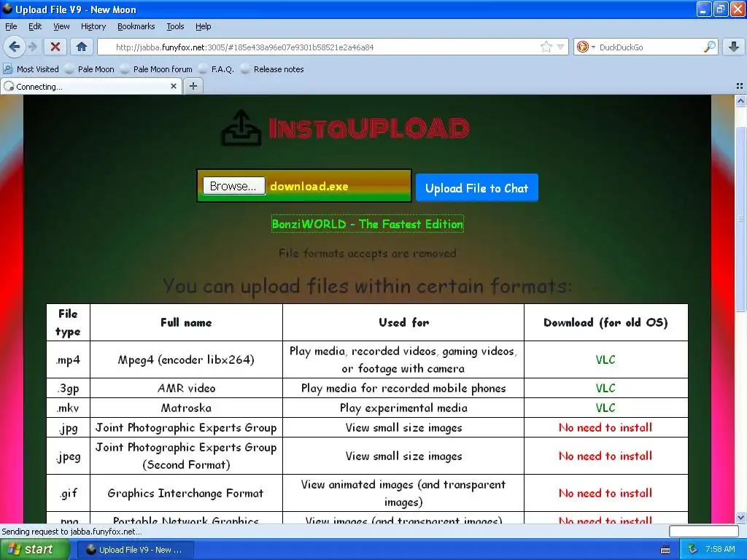The width and height of the screenshot is (747, 560).
Task: Click the Matroska cell
Action: tap(186, 408)
